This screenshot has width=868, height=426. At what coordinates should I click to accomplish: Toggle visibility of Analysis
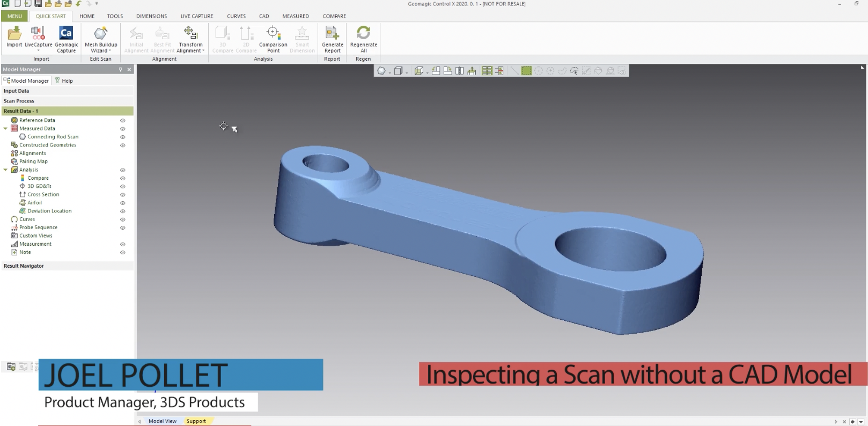[122, 170]
